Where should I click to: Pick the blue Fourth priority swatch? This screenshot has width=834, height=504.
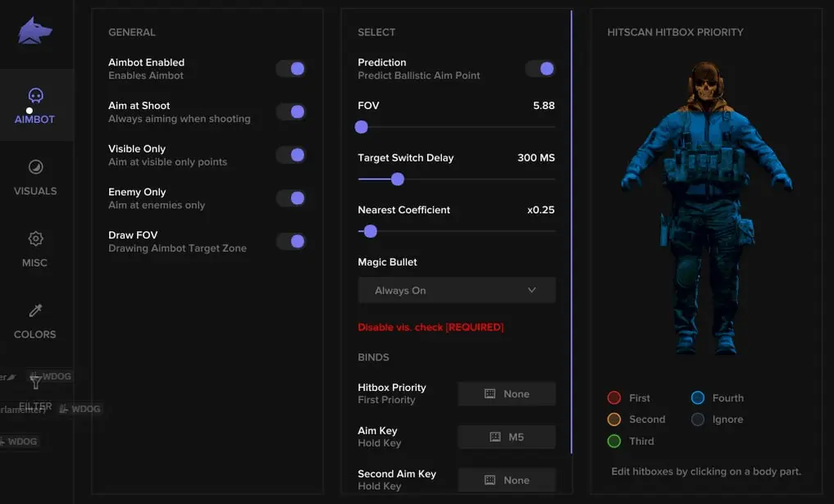697,397
